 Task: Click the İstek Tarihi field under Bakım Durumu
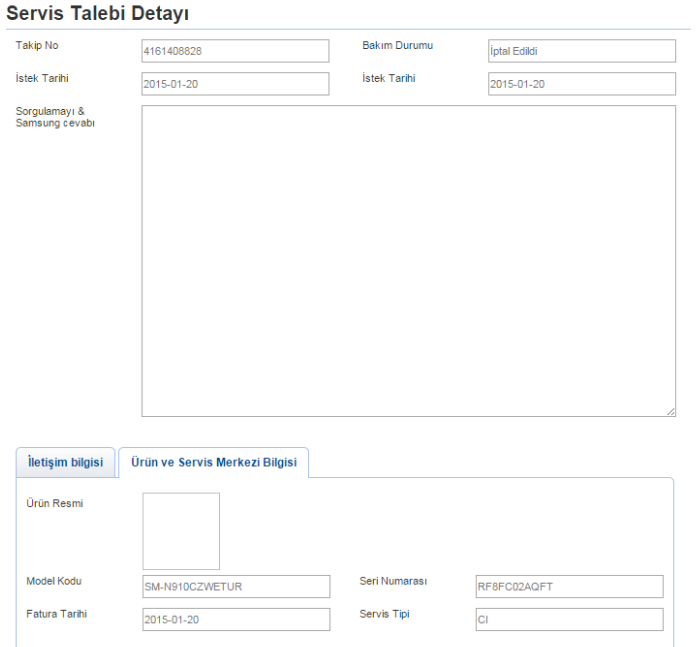[582, 84]
